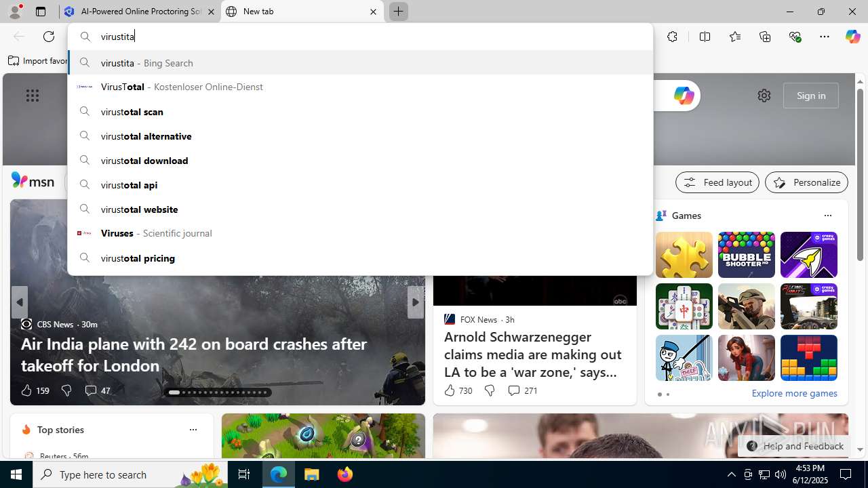Click the Explore more games link
868x488 pixels.
(794, 393)
